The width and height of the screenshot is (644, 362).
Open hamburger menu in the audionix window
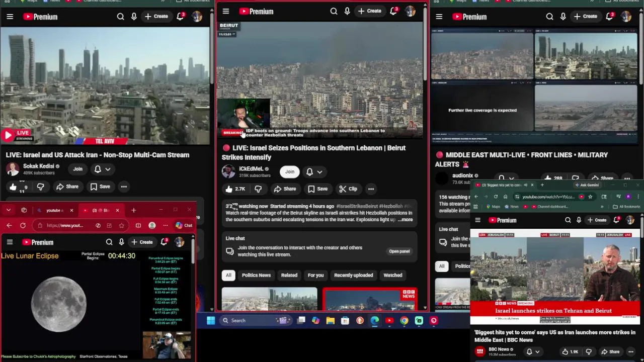point(439,17)
